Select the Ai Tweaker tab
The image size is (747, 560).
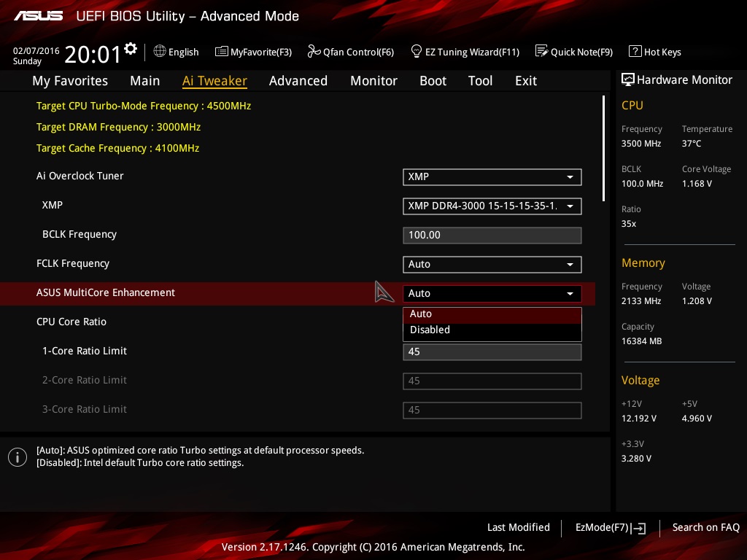click(214, 81)
